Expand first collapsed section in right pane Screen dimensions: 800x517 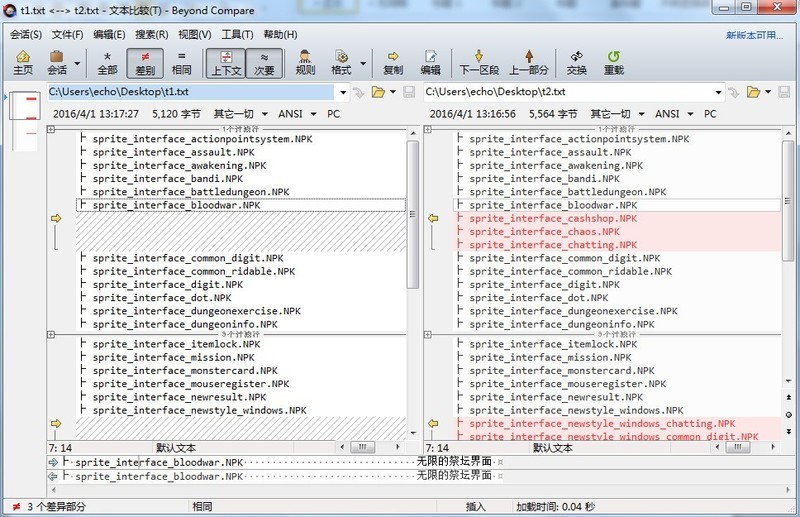(x=428, y=130)
